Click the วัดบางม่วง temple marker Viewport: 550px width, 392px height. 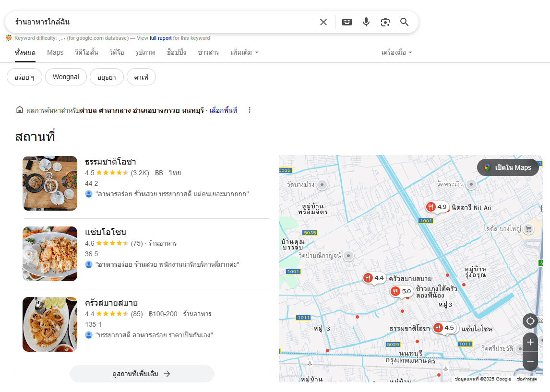[x=322, y=184]
